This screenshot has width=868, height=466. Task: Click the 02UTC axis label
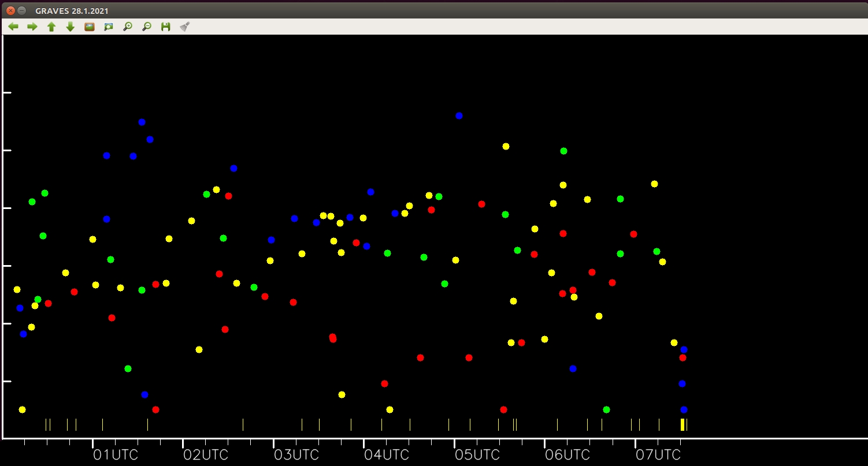pos(206,455)
